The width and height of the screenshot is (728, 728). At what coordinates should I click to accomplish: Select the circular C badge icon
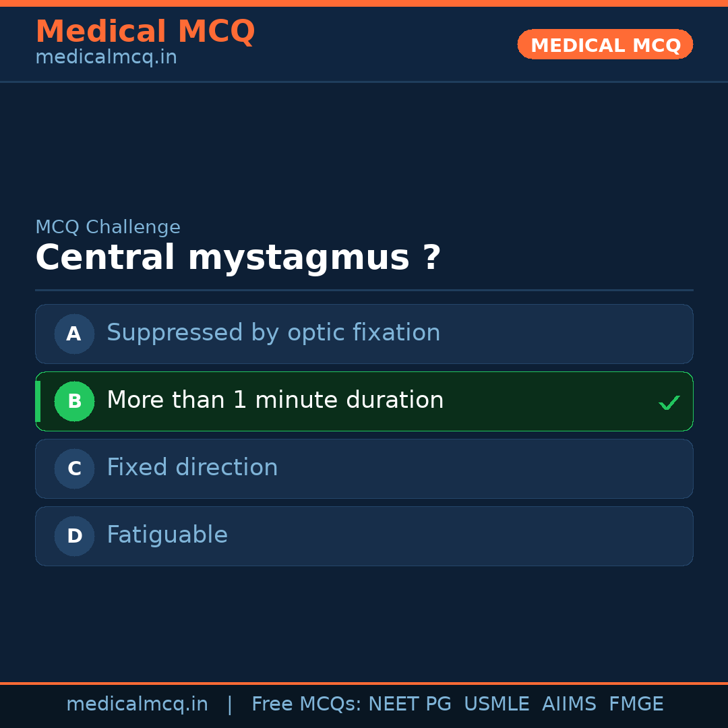coord(74,468)
